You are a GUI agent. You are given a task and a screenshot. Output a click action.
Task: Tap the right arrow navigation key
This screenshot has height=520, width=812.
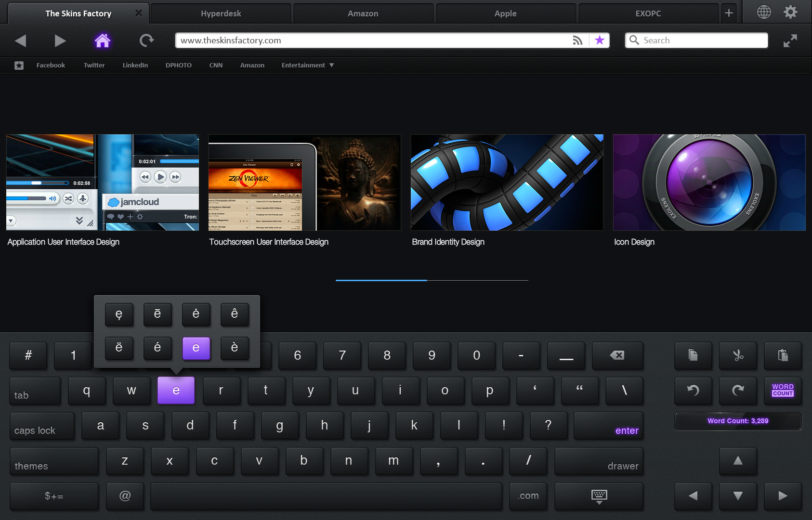click(x=783, y=496)
